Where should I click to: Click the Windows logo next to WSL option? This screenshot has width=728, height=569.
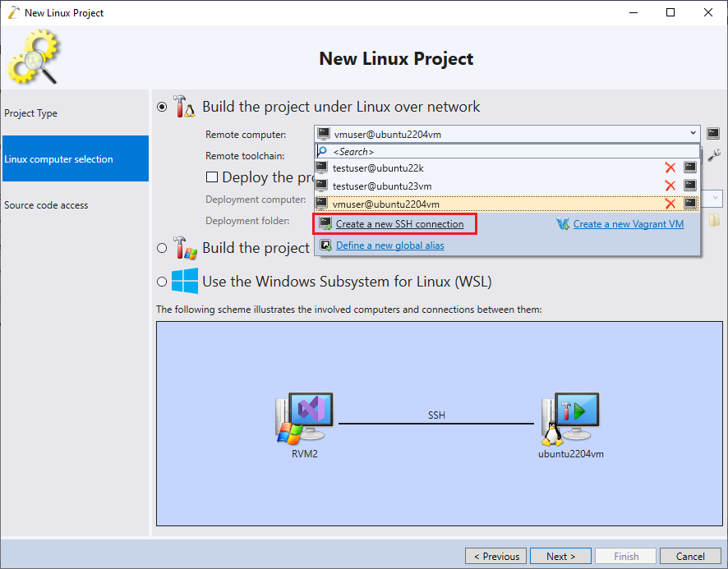pos(185,281)
